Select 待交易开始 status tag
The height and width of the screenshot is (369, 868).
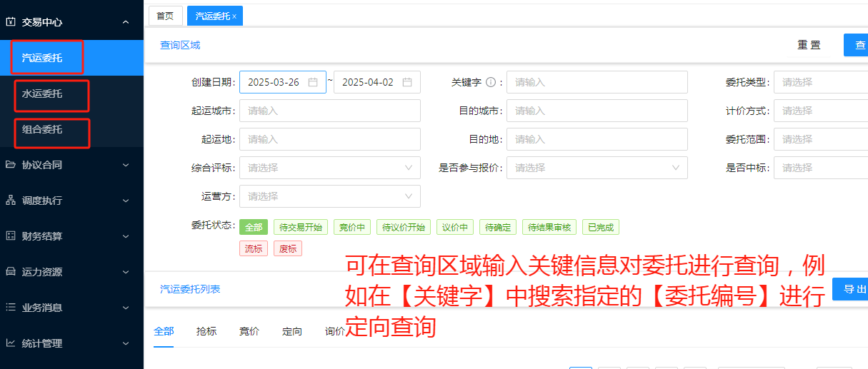[x=301, y=228]
